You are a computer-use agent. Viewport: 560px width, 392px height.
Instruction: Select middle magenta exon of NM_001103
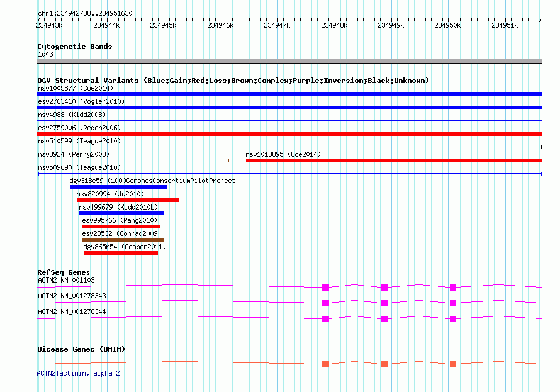[x=384, y=288]
